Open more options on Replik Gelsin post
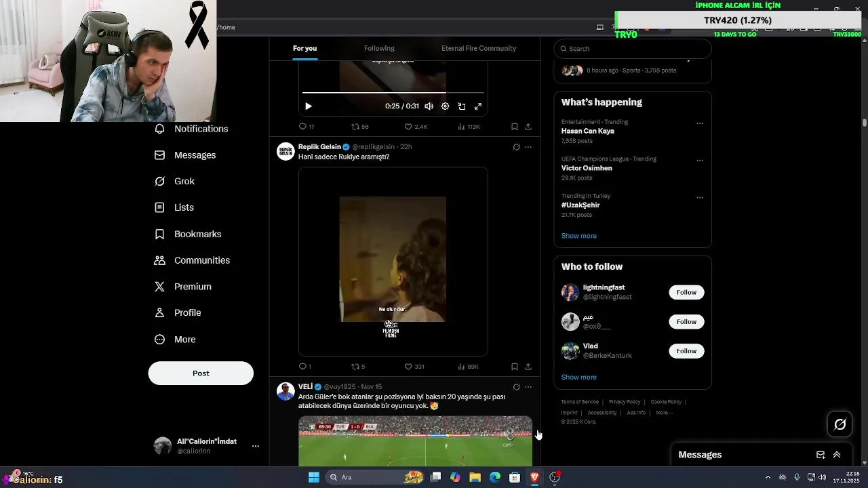 click(x=528, y=147)
